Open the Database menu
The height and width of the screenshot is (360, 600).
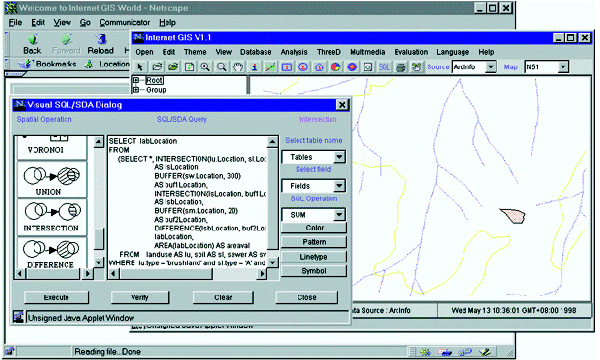[x=256, y=52]
